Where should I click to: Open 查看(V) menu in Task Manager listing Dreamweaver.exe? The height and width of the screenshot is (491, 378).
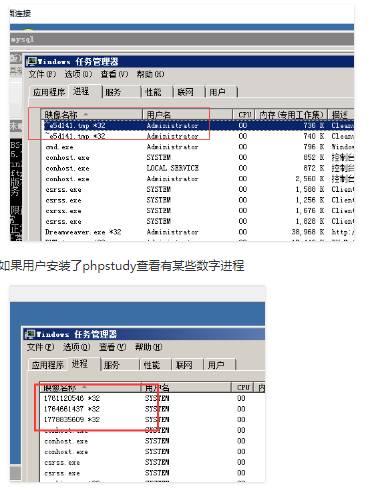(x=114, y=74)
